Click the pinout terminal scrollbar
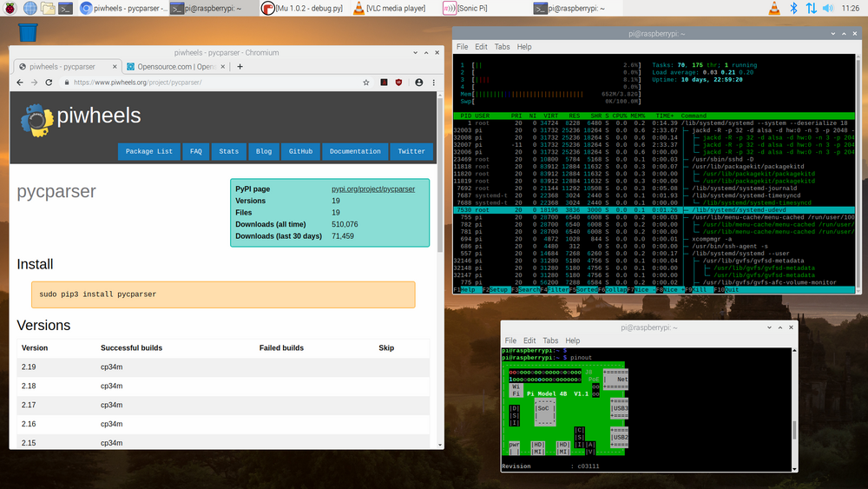This screenshot has width=868, height=489. click(794, 430)
